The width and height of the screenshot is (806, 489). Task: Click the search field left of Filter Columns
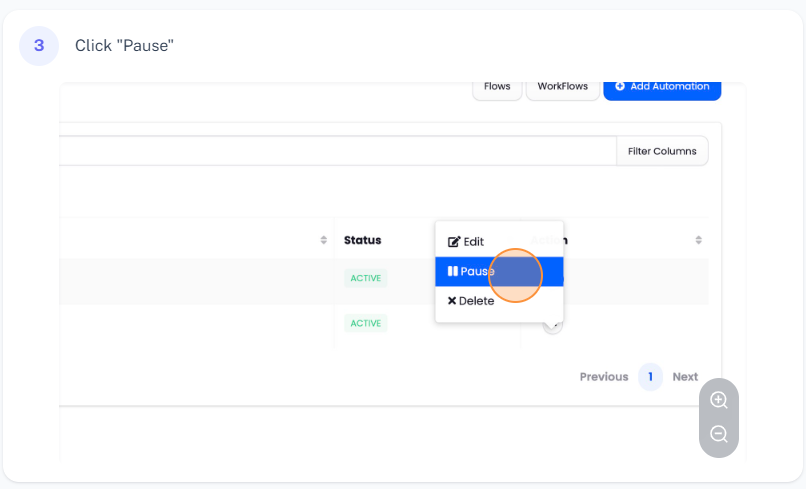click(336, 151)
